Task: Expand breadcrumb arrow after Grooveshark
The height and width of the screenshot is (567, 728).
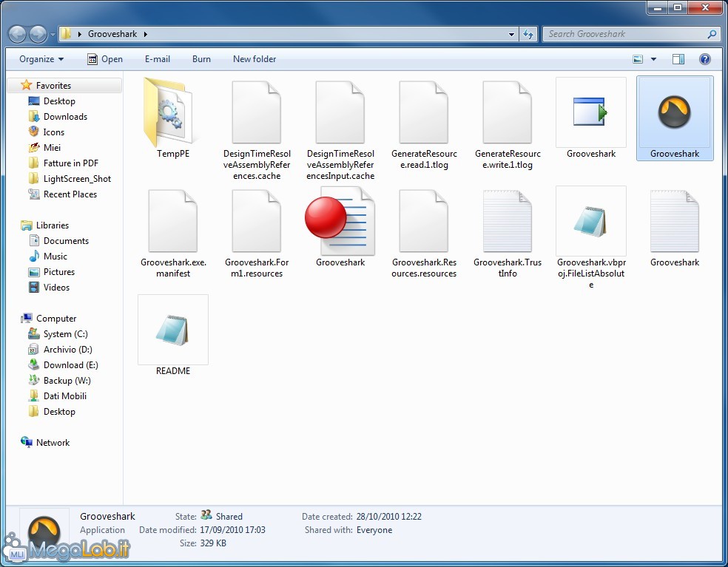Action: pyautogui.click(x=145, y=34)
